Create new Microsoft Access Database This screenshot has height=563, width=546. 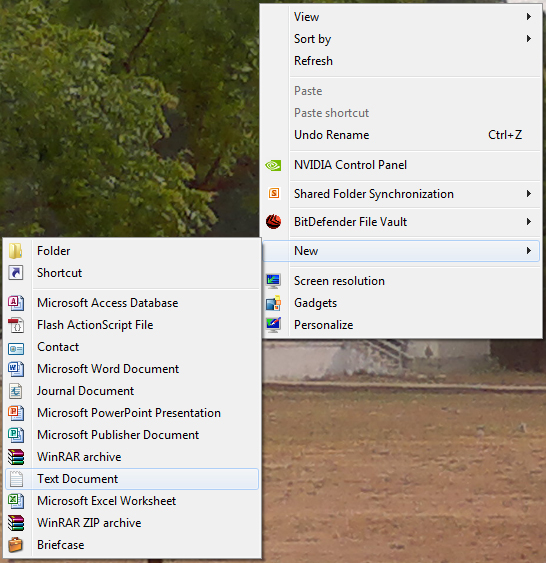click(x=132, y=303)
